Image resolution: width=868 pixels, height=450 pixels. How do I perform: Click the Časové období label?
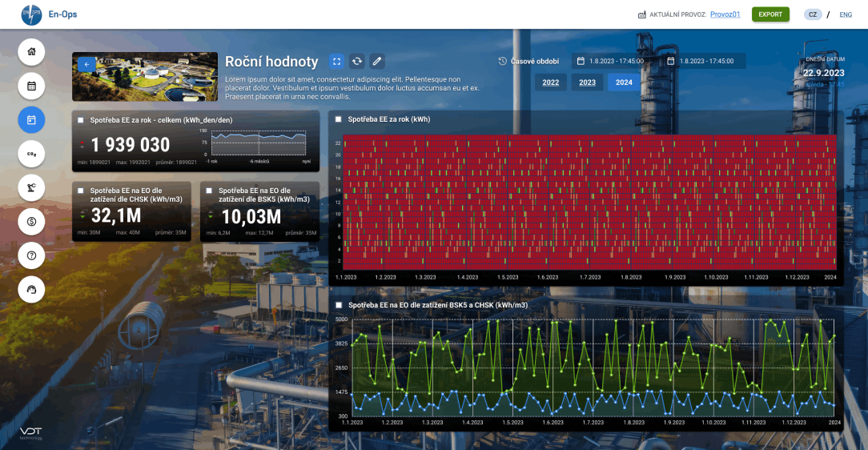pos(535,62)
